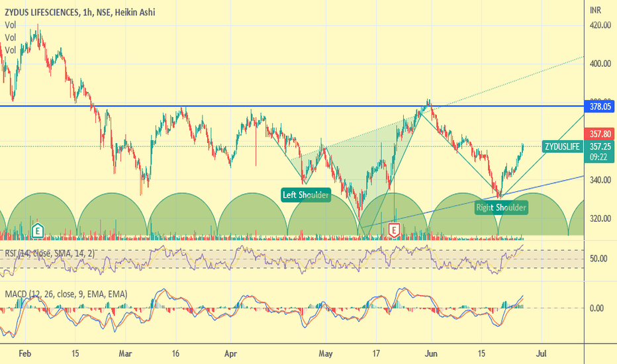
Task: Click the 400.00 price axis value
Action: (x=600, y=64)
